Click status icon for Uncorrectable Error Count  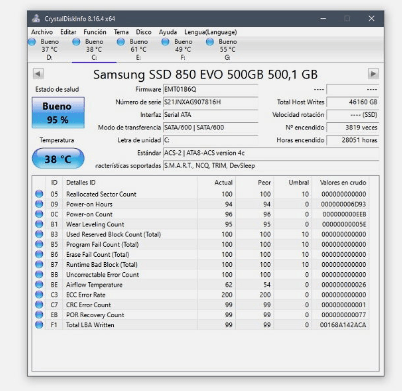click(39, 274)
